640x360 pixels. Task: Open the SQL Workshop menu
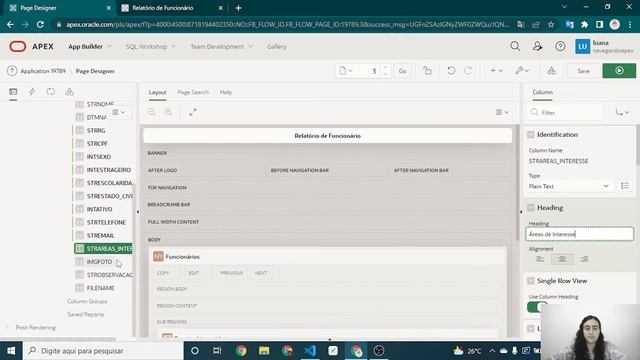[x=151, y=47]
